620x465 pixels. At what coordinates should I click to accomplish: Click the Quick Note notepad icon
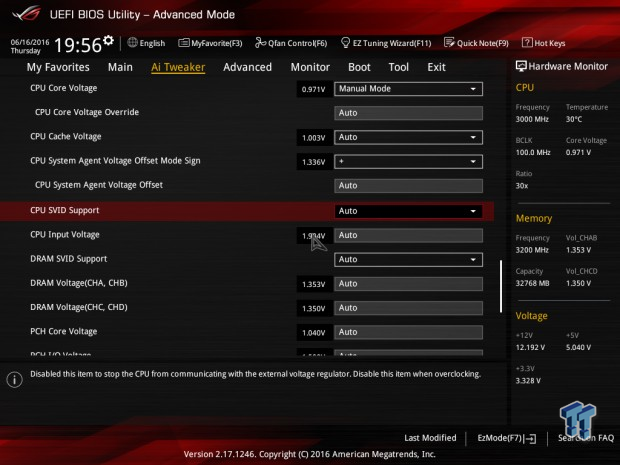[x=449, y=43]
